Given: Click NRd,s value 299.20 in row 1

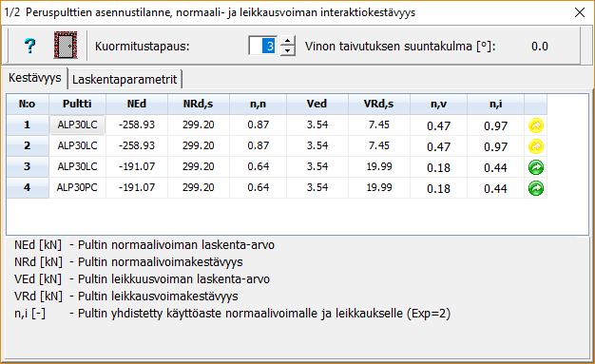Looking at the screenshot, I should click(198, 125).
